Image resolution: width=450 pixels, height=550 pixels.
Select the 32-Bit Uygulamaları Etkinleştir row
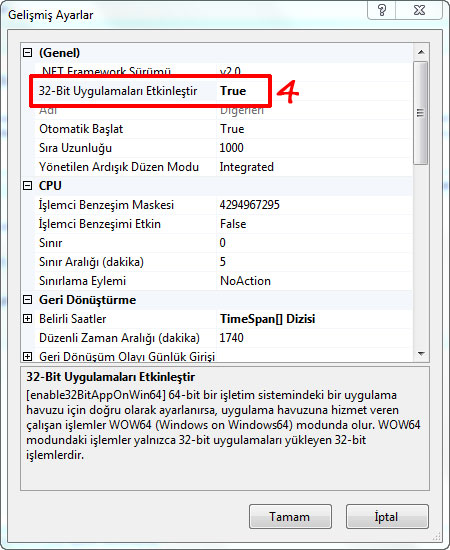pos(223,91)
